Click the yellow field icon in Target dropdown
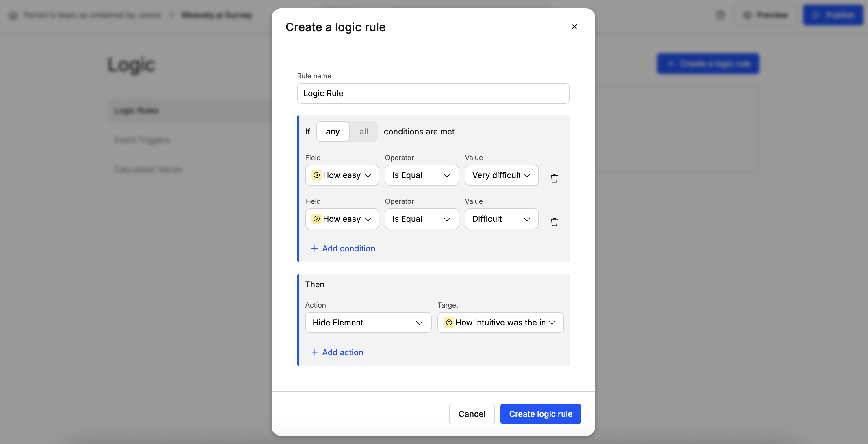This screenshot has height=444, width=868. (x=449, y=323)
